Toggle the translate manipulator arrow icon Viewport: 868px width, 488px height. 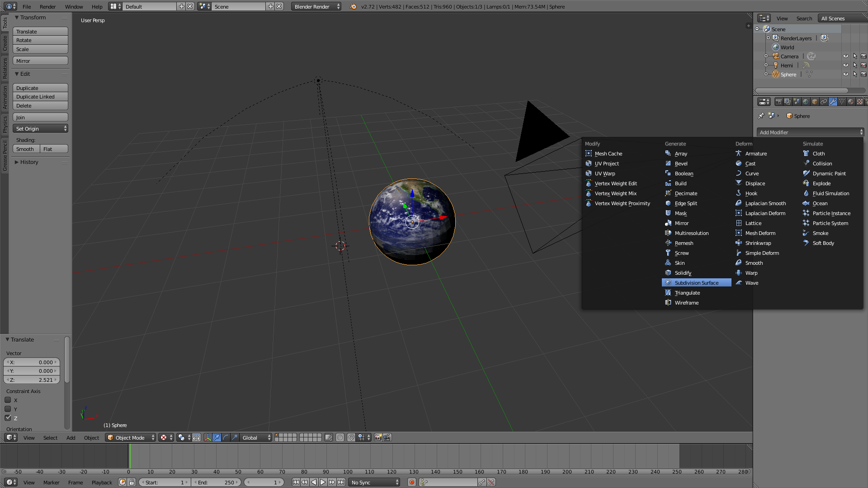coord(217,437)
